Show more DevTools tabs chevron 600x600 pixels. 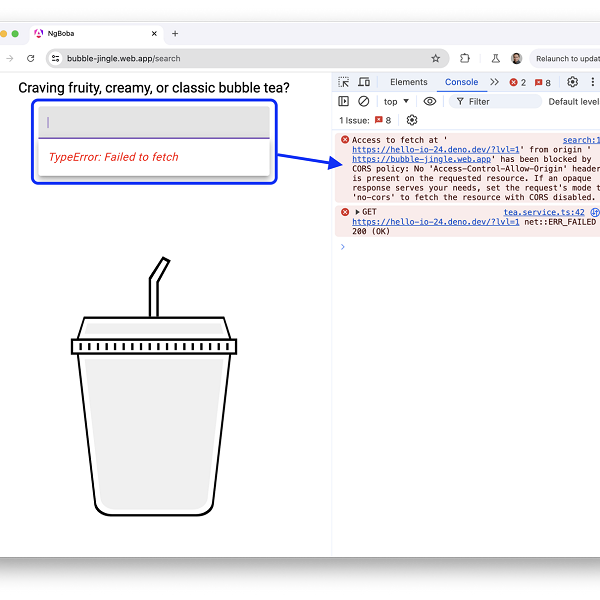click(494, 82)
